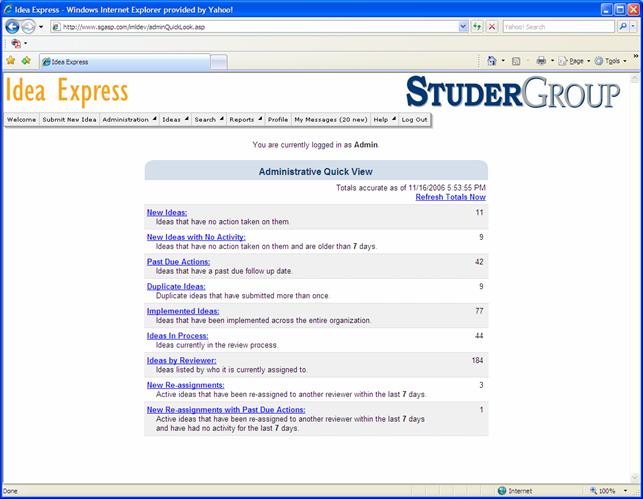
Task: Expand the address bar history dropdown
Action: (x=463, y=27)
